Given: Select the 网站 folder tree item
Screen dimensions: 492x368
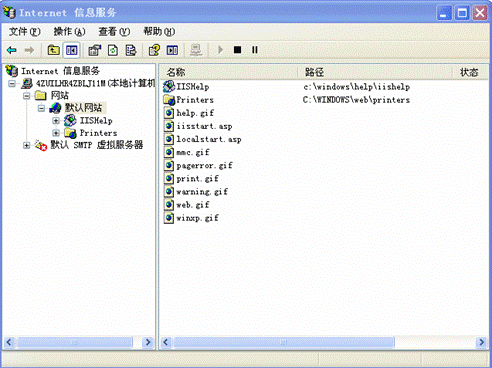Looking at the screenshot, I should 60,96.
